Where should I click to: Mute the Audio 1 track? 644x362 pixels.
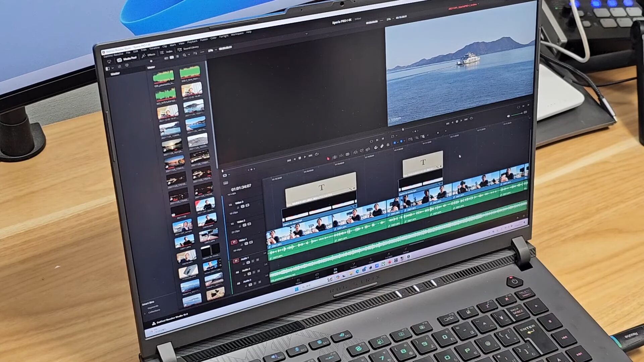(x=258, y=260)
